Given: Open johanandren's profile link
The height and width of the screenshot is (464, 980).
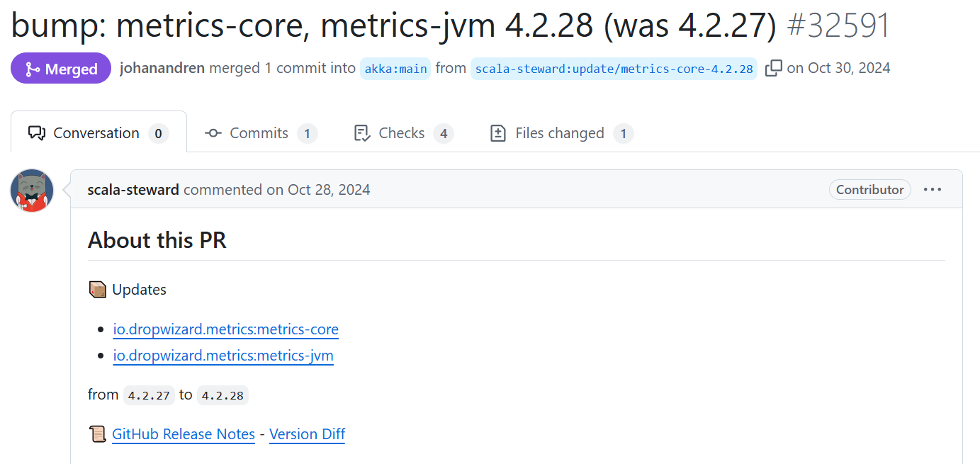Looking at the screenshot, I should [x=162, y=68].
